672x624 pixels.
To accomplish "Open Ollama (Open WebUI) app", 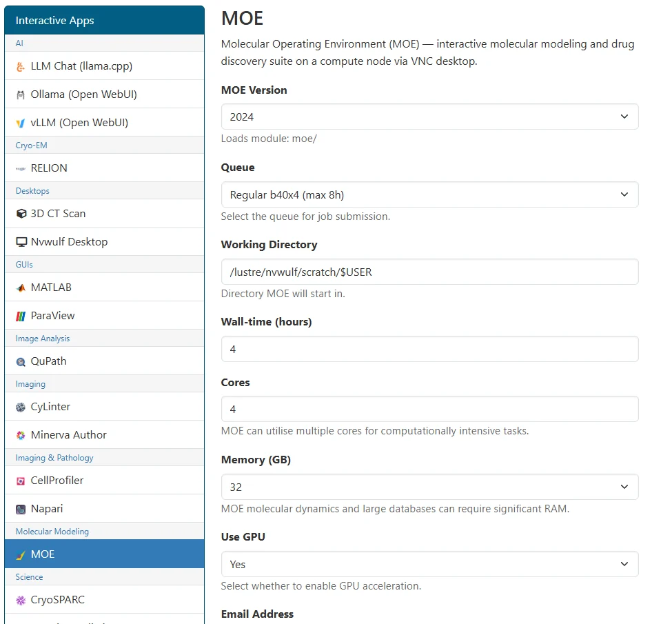I will (x=104, y=94).
